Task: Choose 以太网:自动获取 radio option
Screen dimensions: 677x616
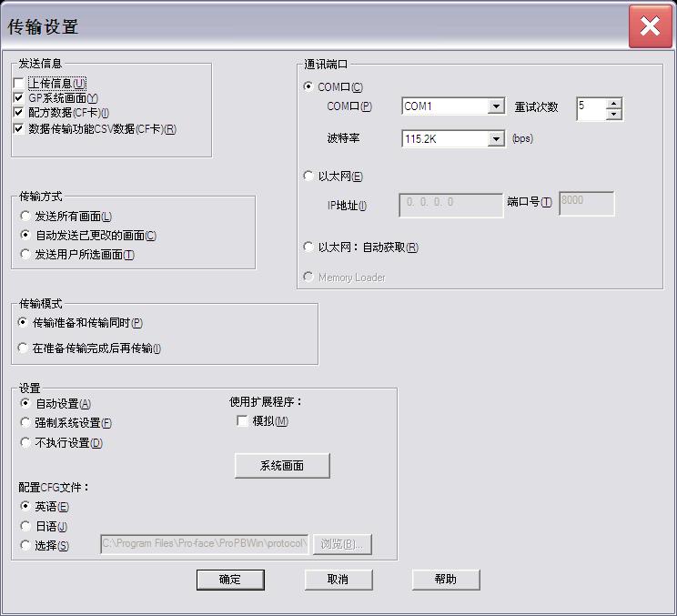Action: point(309,247)
